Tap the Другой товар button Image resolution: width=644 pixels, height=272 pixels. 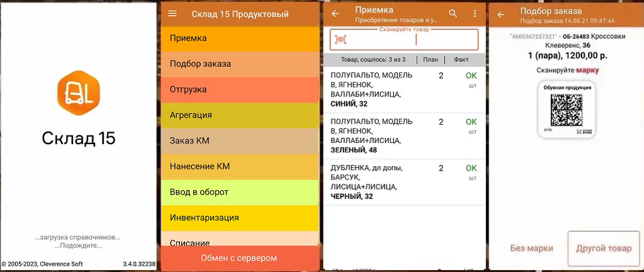point(604,248)
